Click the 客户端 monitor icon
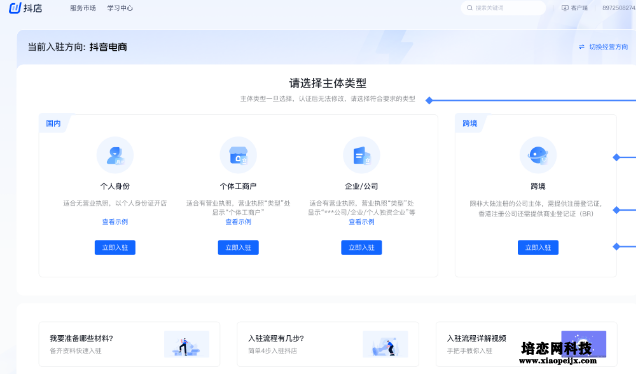The width and height of the screenshot is (636, 374). tap(565, 8)
